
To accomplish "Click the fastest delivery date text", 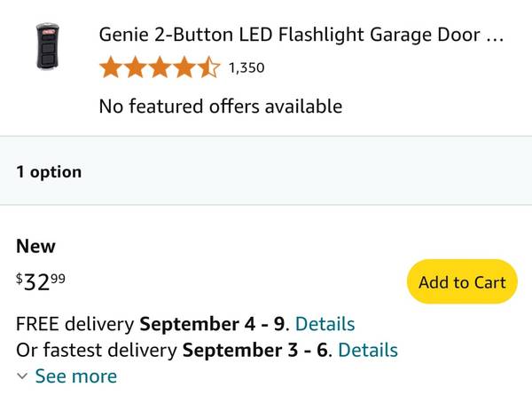I will click(x=256, y=350).
